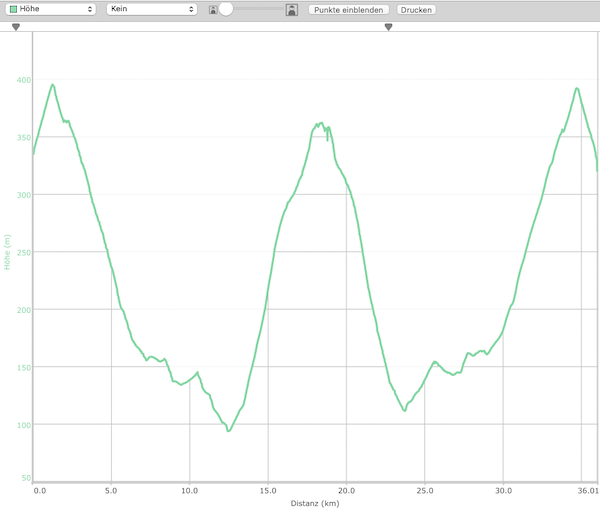Screen dimensions: 600x509
Task: Click the 36.01 end distance label
Action: (x=588, y=491)
